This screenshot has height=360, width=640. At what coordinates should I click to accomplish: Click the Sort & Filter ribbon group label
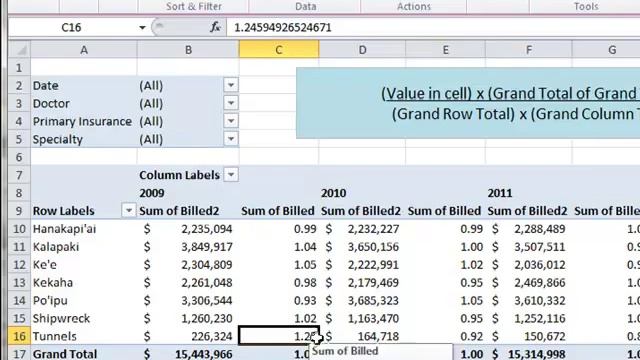coord(194,7)
